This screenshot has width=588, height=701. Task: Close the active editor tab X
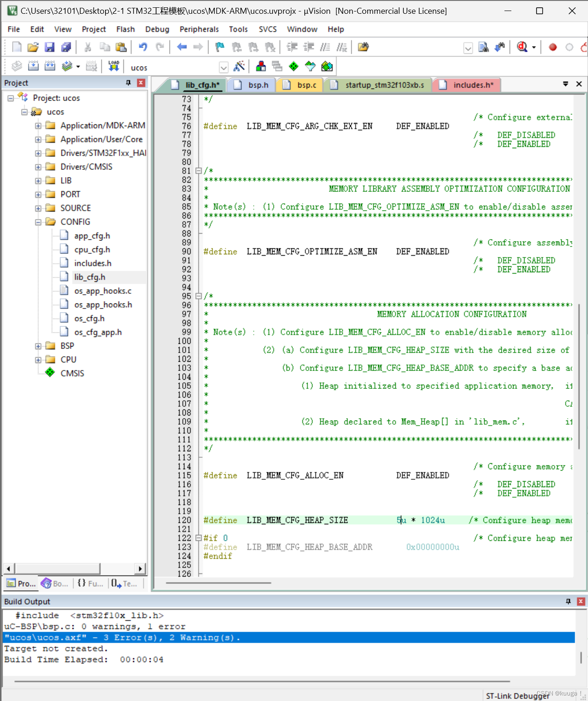(x=579, y=84)
